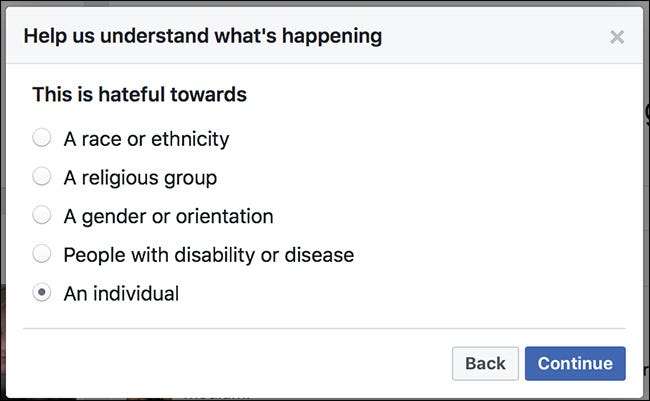This screenshot has height=401, width=650.
Task: Click the dimmed page background below the dialog
Action: point(324,395)
